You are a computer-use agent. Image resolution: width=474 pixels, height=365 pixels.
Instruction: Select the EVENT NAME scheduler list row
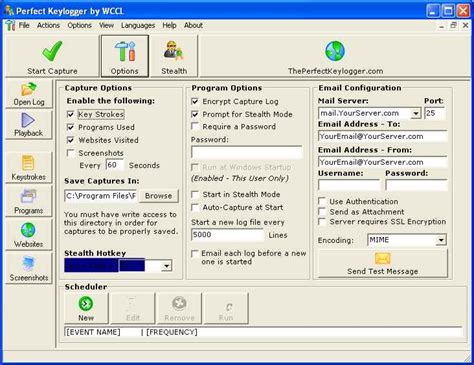click(263, 332)
